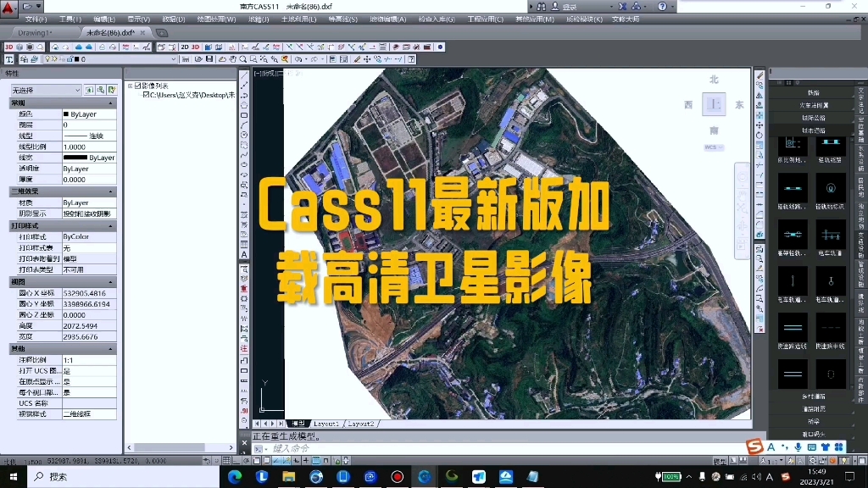This screenshot has width=868, height=488.
Task: Click the 3D view icon in top toolbar
Action: [x=8, y=47]
